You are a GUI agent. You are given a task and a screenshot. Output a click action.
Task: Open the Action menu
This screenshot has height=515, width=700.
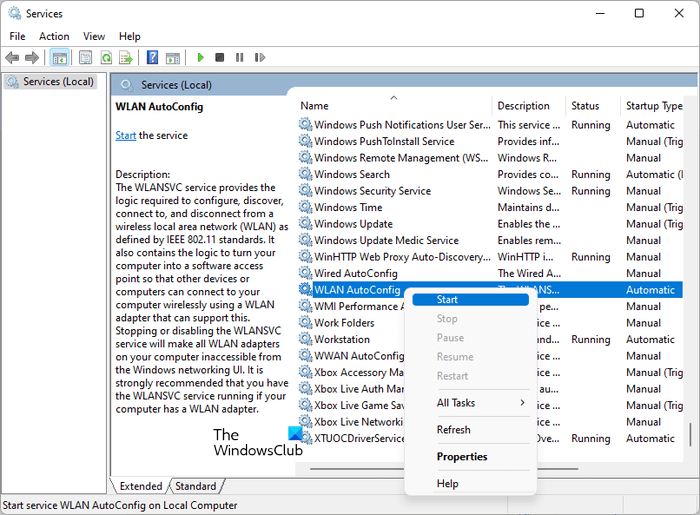[54, 36]
